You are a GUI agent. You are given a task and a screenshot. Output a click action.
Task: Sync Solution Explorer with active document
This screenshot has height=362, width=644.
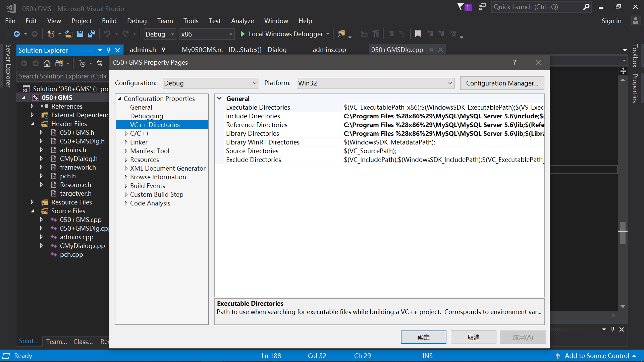(x=100, y=63)
